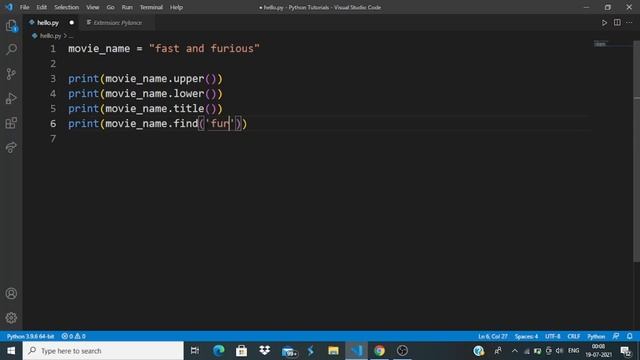Open the Action Center notifications icon
This screenshot has height=360, width=640.
[x=626, y=351]
